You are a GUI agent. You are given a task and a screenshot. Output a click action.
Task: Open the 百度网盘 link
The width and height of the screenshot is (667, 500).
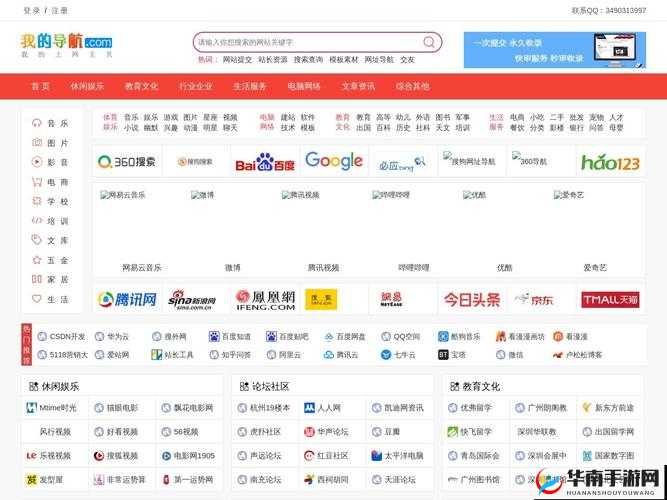345,337
